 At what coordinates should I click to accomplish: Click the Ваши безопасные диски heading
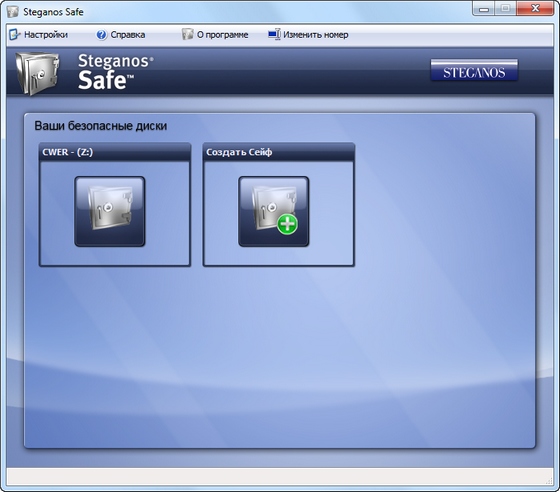[x=100, y=126]
